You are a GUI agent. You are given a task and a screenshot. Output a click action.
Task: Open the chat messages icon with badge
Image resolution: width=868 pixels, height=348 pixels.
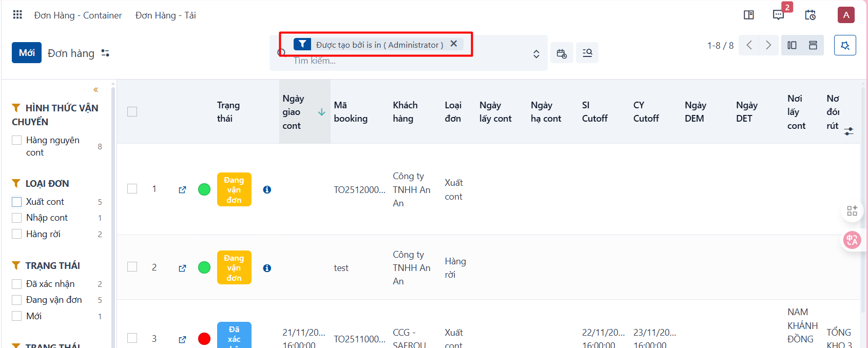pyautogui.click(x=779, y=15)
